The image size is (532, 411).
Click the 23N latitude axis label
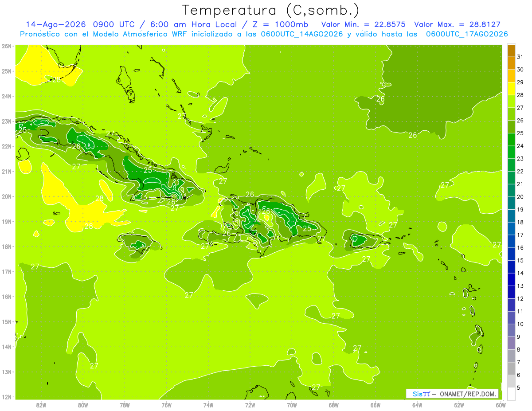6,121
